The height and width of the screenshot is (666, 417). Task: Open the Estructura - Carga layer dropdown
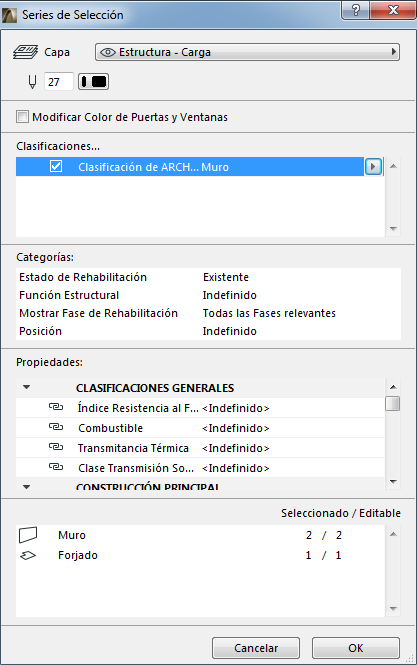[x=247, y=52]
